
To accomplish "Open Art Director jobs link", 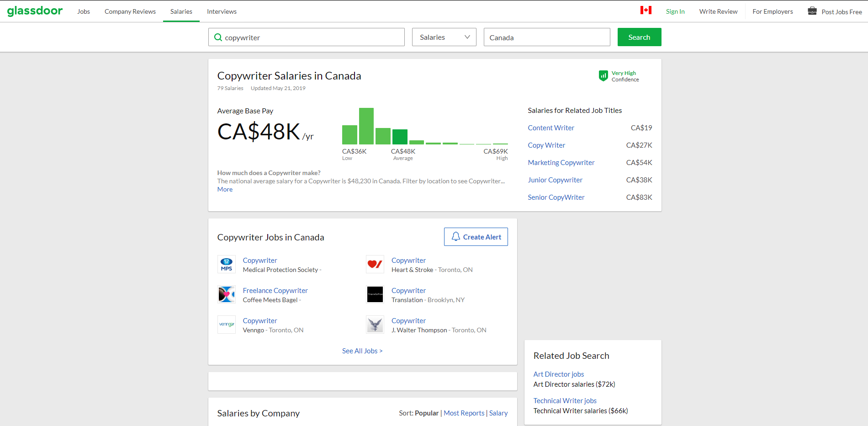I will [559, 374].
